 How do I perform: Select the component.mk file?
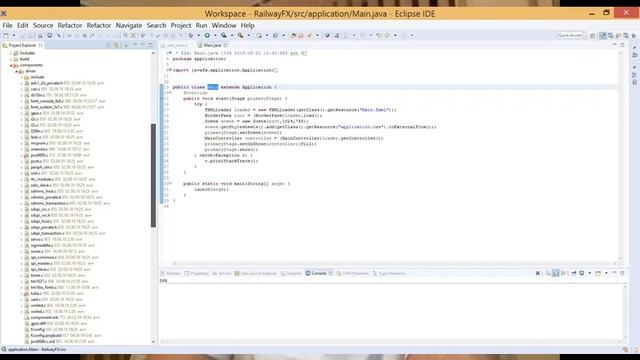pyautogui.click(x=44, y=318)
